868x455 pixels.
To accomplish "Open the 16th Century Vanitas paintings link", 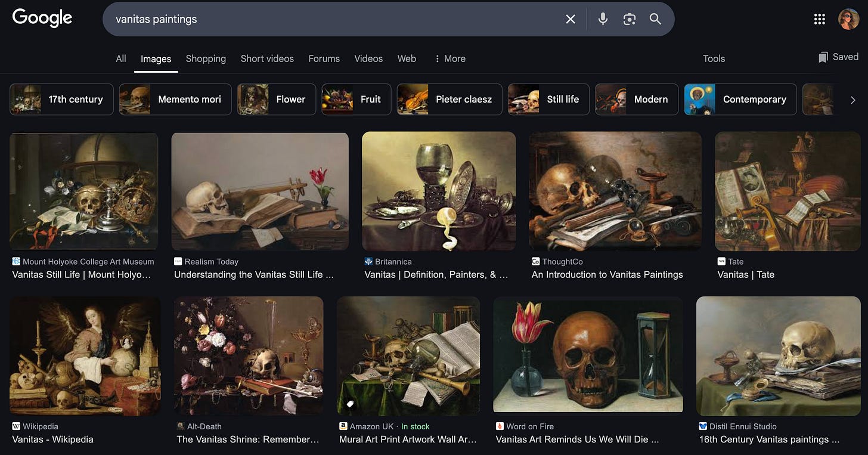I will pyautogui.click(x=770, y=439).
